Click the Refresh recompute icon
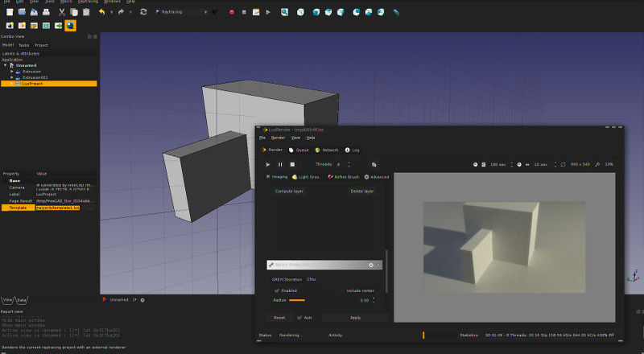This screenshot has width=644, height=354. [143, 12]
